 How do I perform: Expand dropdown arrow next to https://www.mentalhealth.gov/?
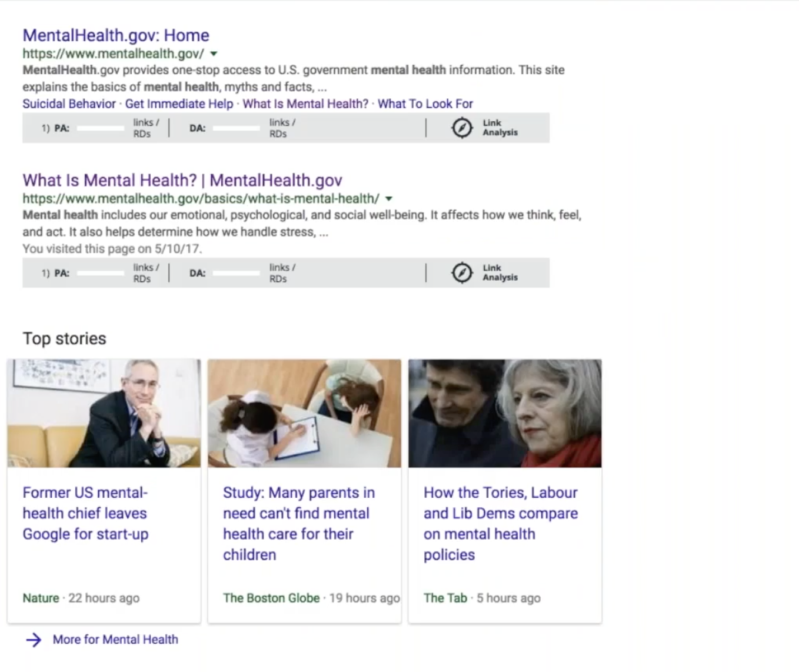point(214,54)
